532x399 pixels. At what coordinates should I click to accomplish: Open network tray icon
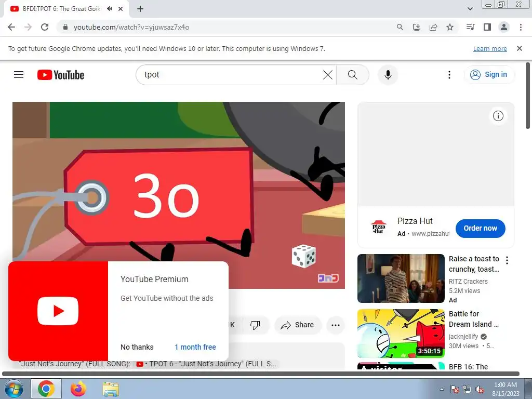(x=467, y=389)
